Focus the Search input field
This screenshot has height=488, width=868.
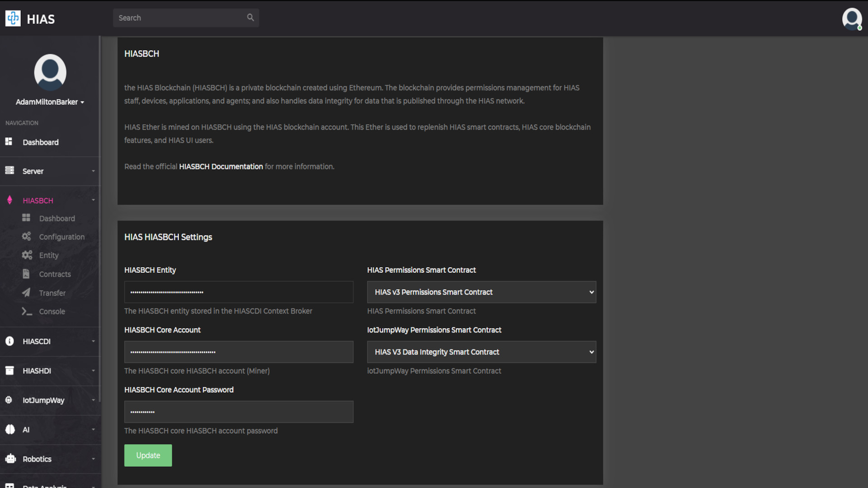click(181, 18)
